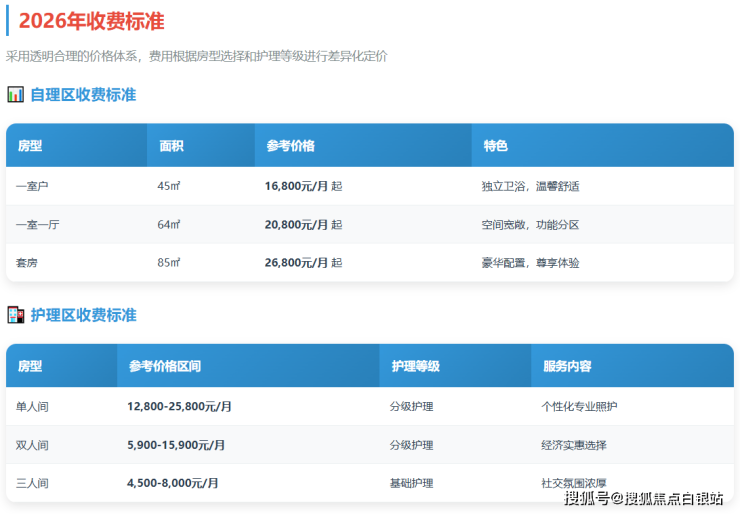Click the icon beside 护理区收费标准 heading
Viewport: 740px width, 514px height.
(x=15, y=315)
